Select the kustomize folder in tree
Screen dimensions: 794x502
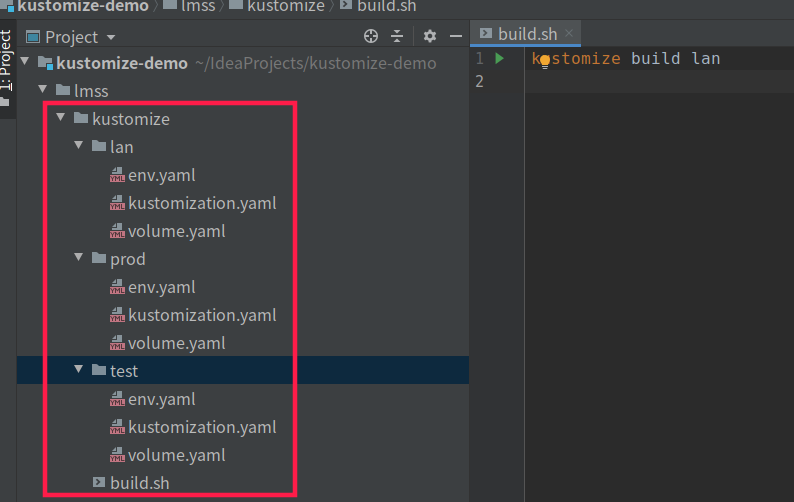131,119
